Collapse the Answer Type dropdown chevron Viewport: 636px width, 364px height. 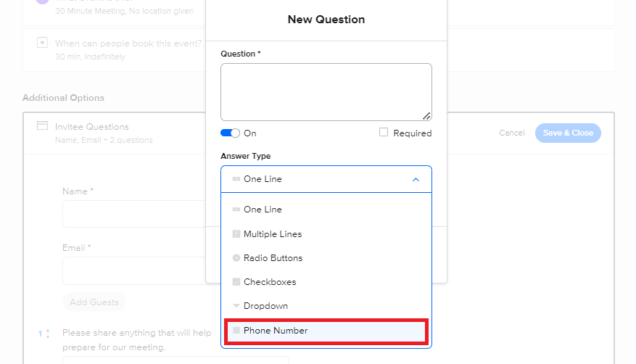click(416, 179)
